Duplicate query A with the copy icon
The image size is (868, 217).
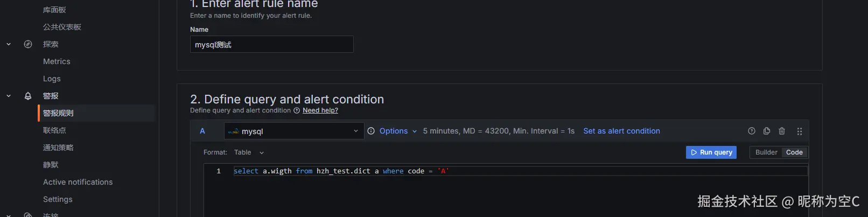click(x=767, y=131)
